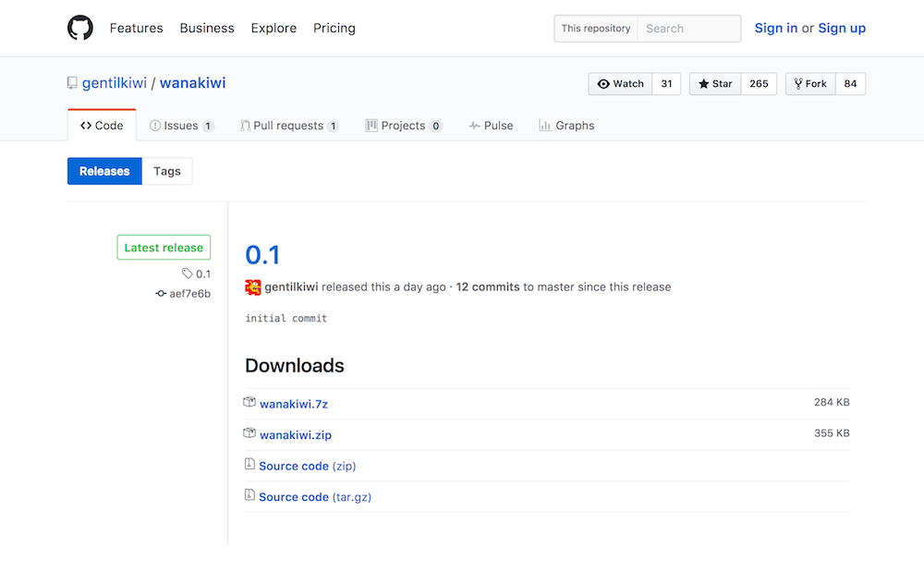Click gentilkiwi's avatar image

coord(252,286)
